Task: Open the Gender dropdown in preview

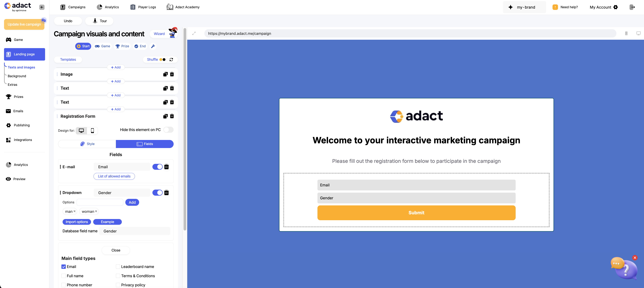Action: click(416, 198)
